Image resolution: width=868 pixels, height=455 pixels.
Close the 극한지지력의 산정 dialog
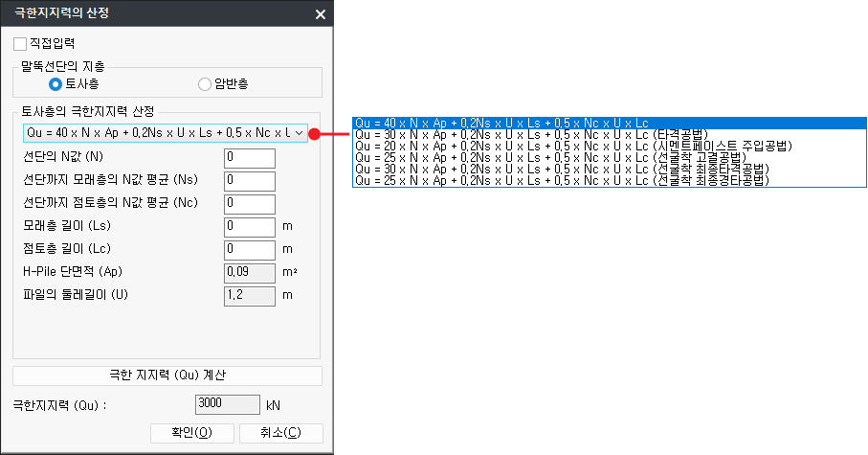click(x=320, y=14)
